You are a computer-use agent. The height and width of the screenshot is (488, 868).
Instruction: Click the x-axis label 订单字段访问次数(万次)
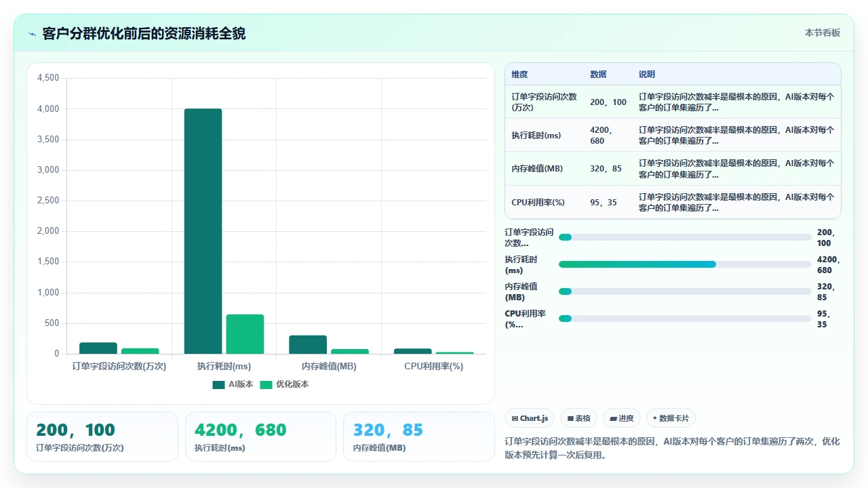(x=119, y=366)
